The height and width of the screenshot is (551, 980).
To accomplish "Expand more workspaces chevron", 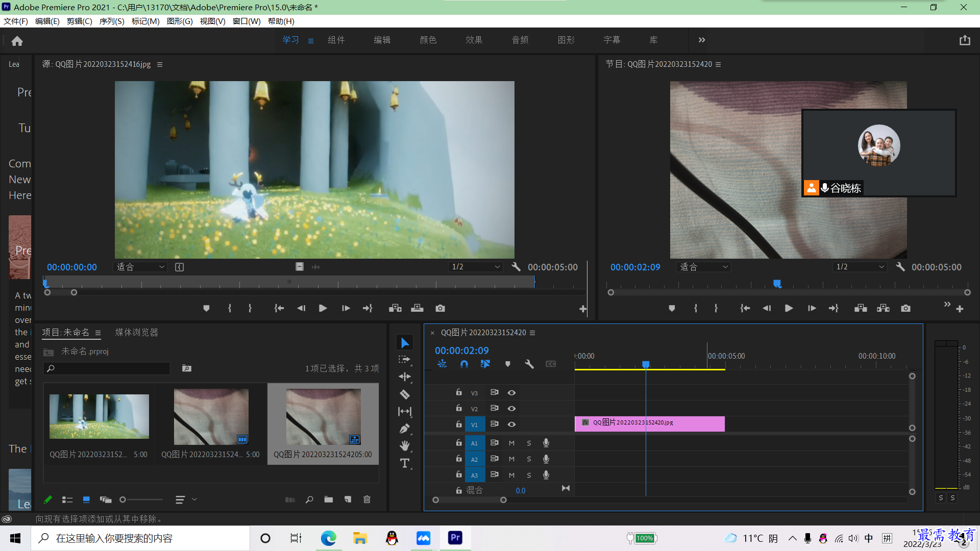I will pos(702,40).
